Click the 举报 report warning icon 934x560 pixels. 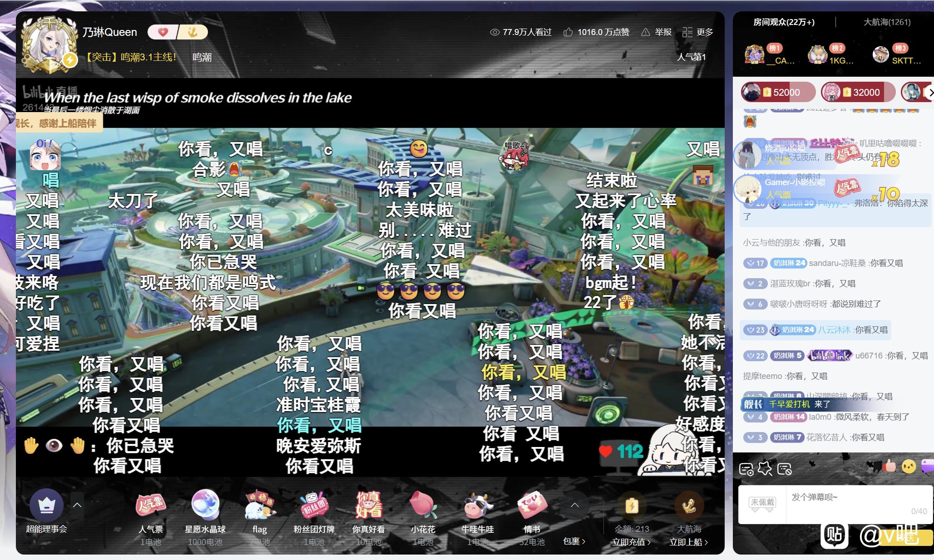645,32
